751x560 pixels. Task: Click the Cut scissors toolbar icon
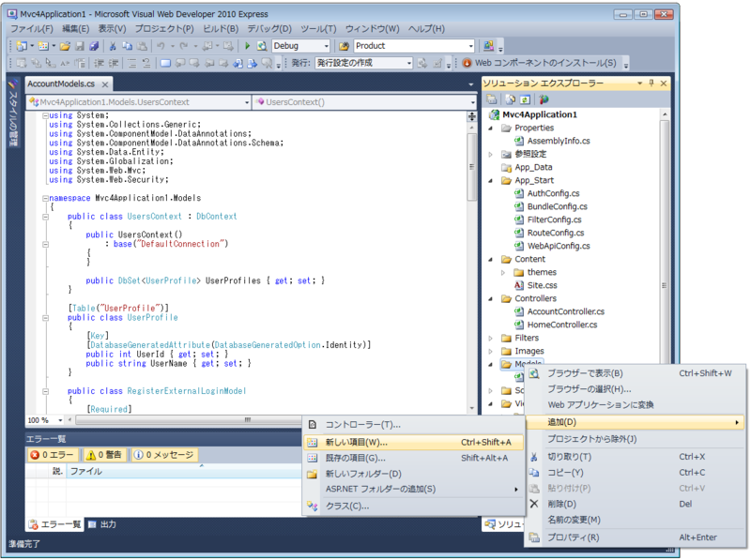[x=113, y=46]
